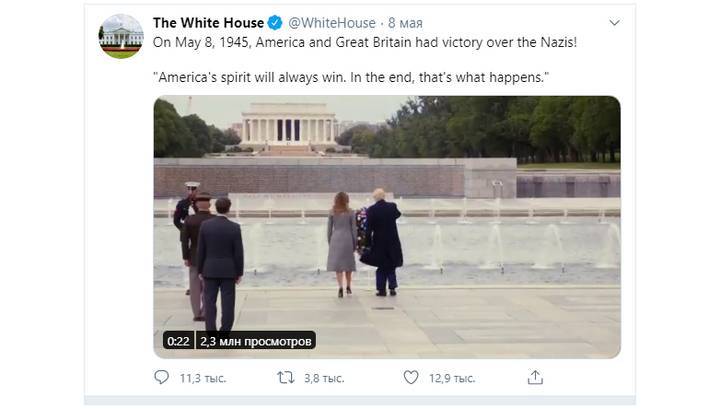Click the 3,8 тыс. retweets count
This screenshot has height=409, width=720.
(x=324, y=378)
